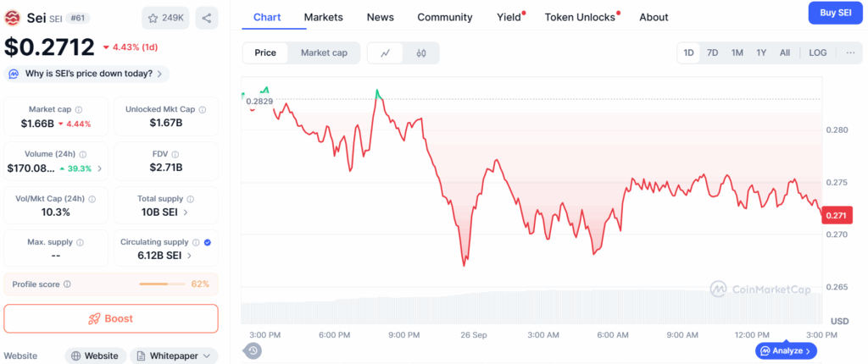Click the circulating supply verified badge
Viewport: 868px width, 364px height.
point(209,242)
